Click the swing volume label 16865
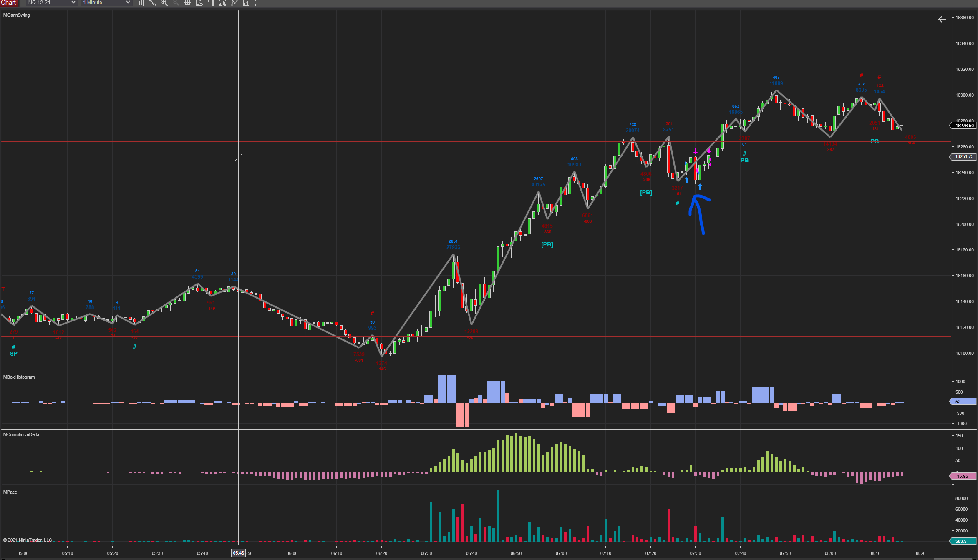Viewport: 978px width, 560px height. pyautogui.click(x=736, y=112)
